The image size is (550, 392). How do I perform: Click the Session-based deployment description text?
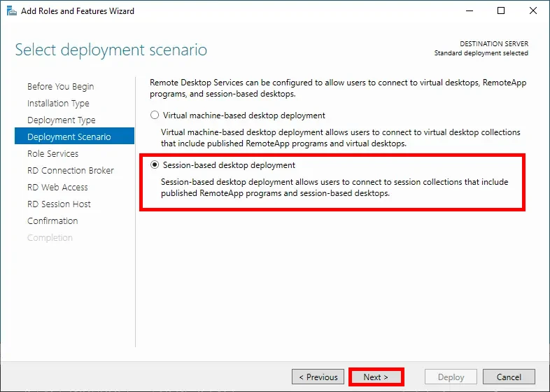(x=334, y=188)
